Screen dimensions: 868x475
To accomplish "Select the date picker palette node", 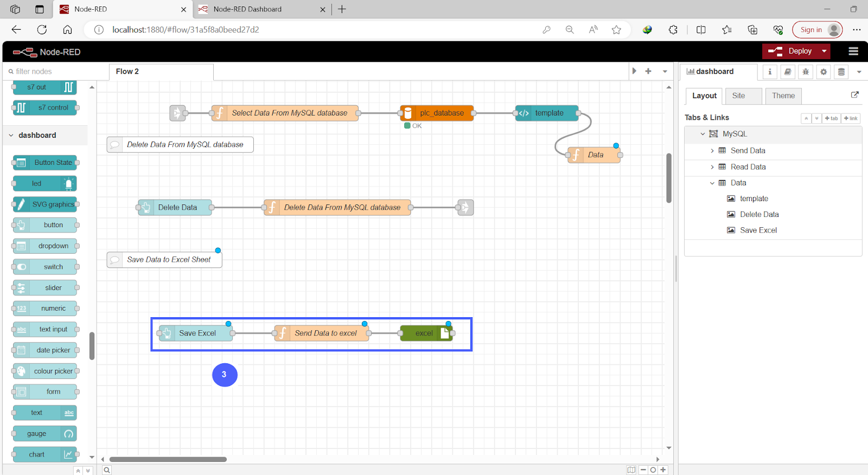I will point(44,350).
